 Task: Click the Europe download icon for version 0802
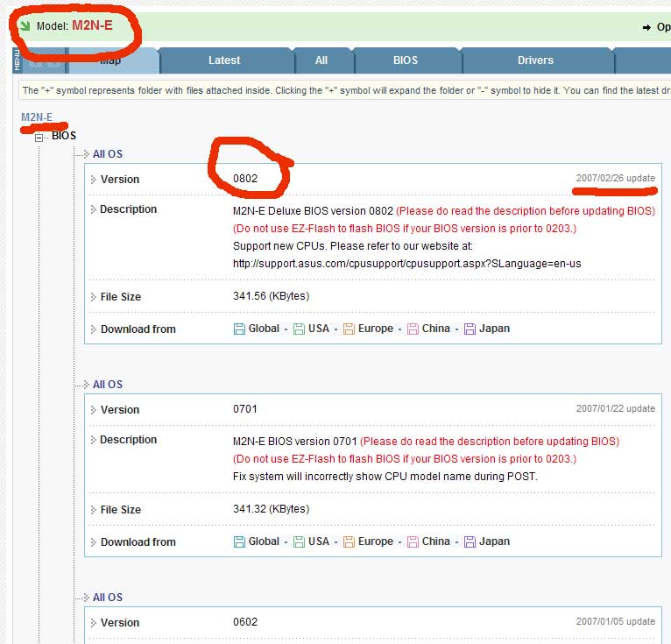tap(349, 329)
